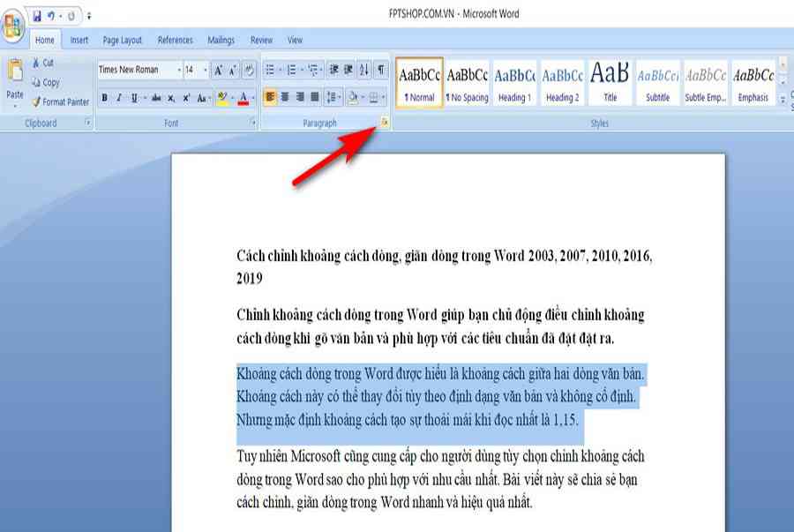Shrink font size button
The image size is (794, 532).
232,70
